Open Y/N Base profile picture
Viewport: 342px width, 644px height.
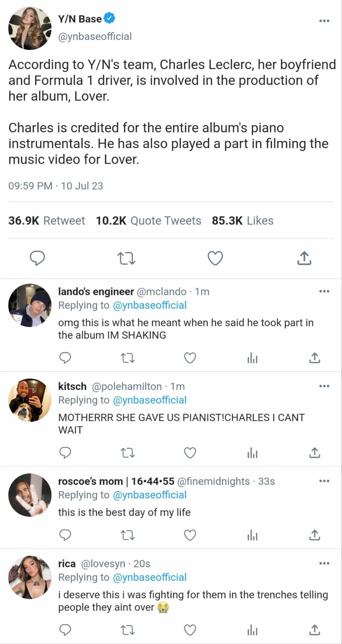click(30, 28)
